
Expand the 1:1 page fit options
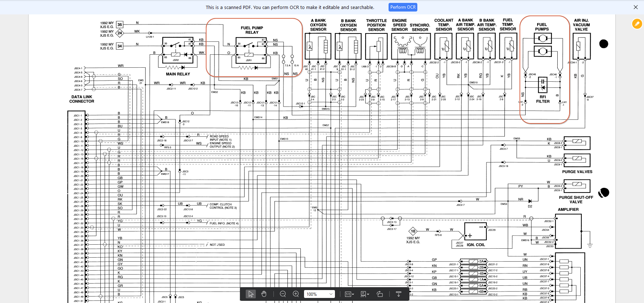[x=349, y=294]
